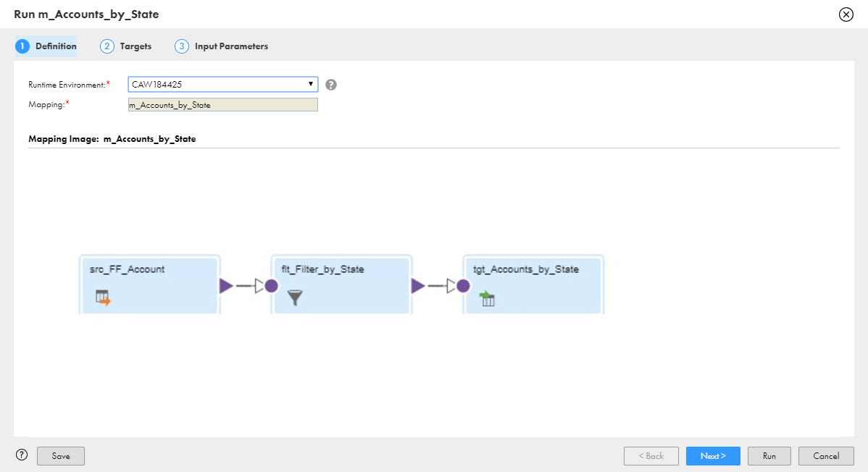Select the src_FF_Account node label
The width and height of the screenshot is (868, 472).
tap(128, 269)
